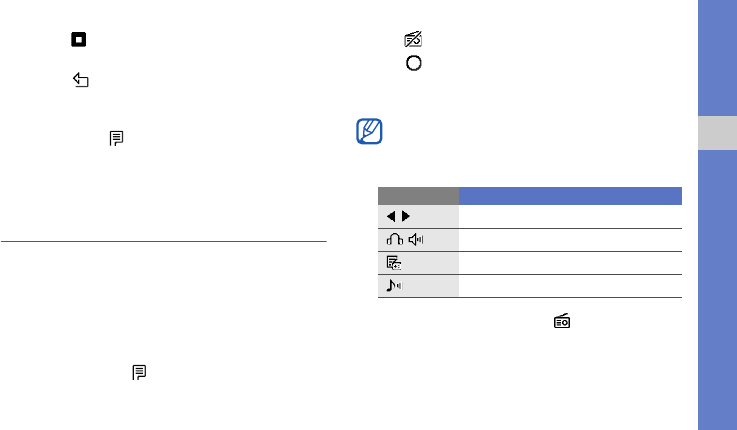Image resolution: width=737 pixels, height=430 pixels.
Task: Open the options menu icon below the back arrow
Action: [116, 138]
